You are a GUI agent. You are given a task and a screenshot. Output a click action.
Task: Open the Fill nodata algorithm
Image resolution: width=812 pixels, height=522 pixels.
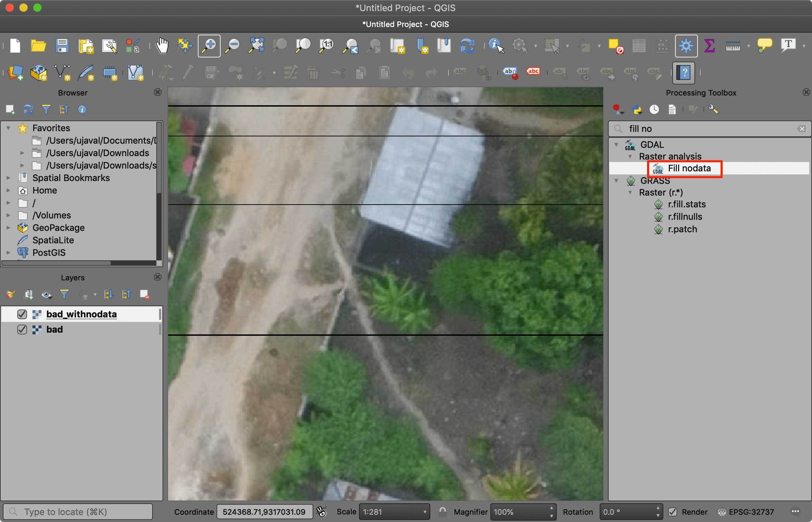(689, 169)
